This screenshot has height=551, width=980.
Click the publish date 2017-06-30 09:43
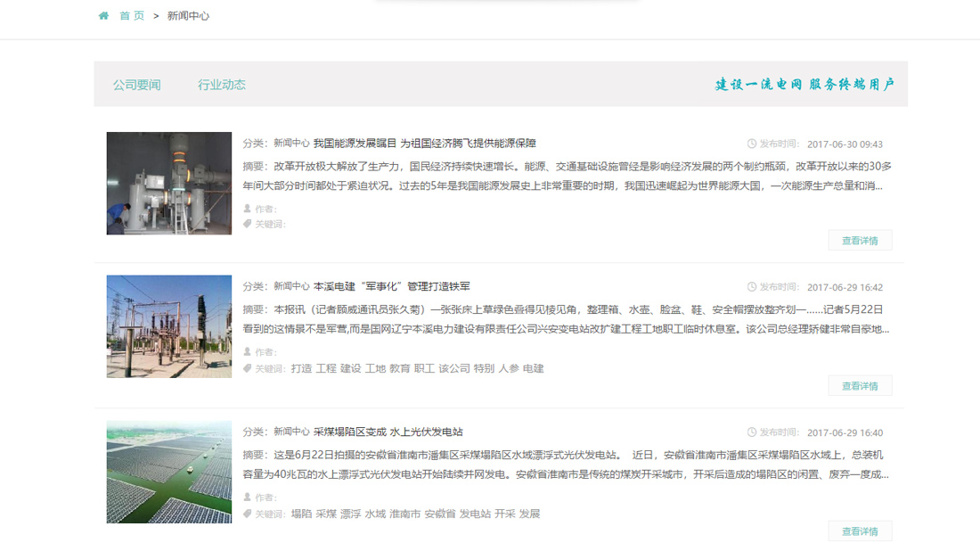845,144
